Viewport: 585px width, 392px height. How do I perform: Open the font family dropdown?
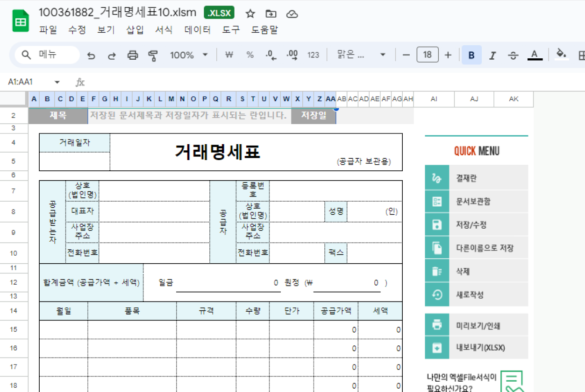tap(362, 55)
